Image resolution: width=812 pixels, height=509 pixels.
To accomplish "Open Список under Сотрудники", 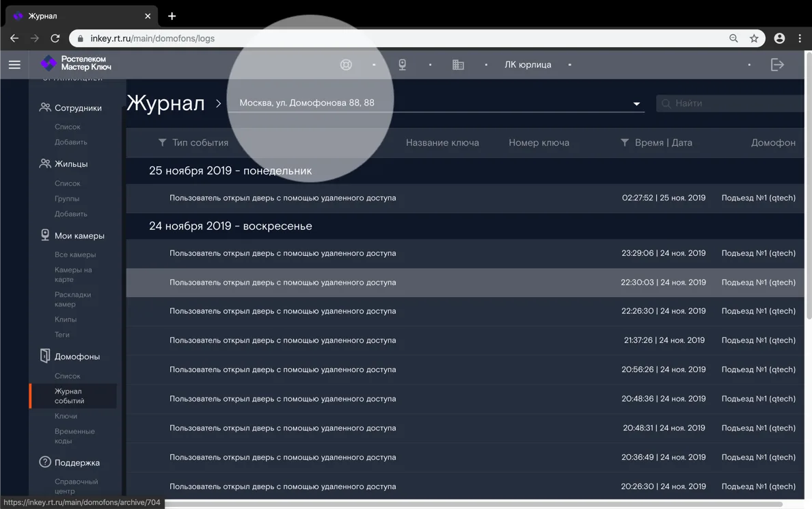I will [x=67, y=127].
